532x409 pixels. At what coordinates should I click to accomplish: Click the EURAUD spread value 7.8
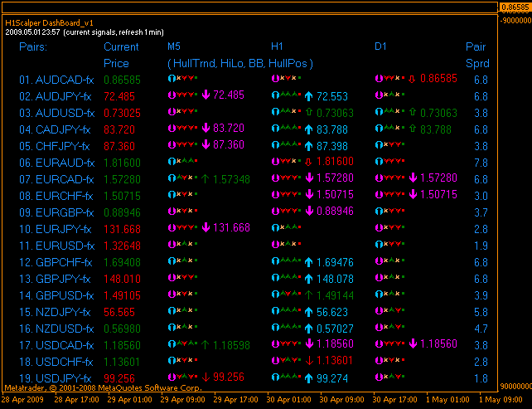[481, 163]
